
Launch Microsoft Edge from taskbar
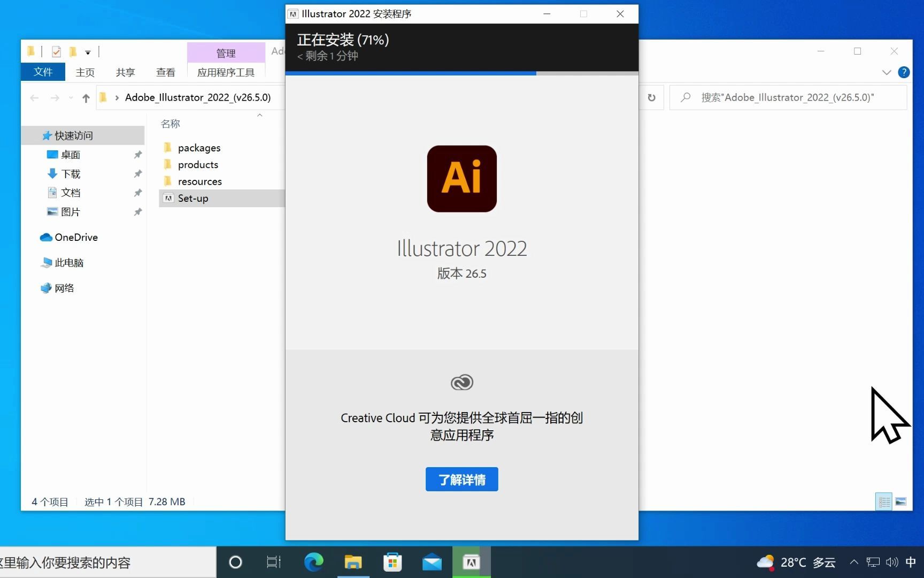(x=314, y=562)
